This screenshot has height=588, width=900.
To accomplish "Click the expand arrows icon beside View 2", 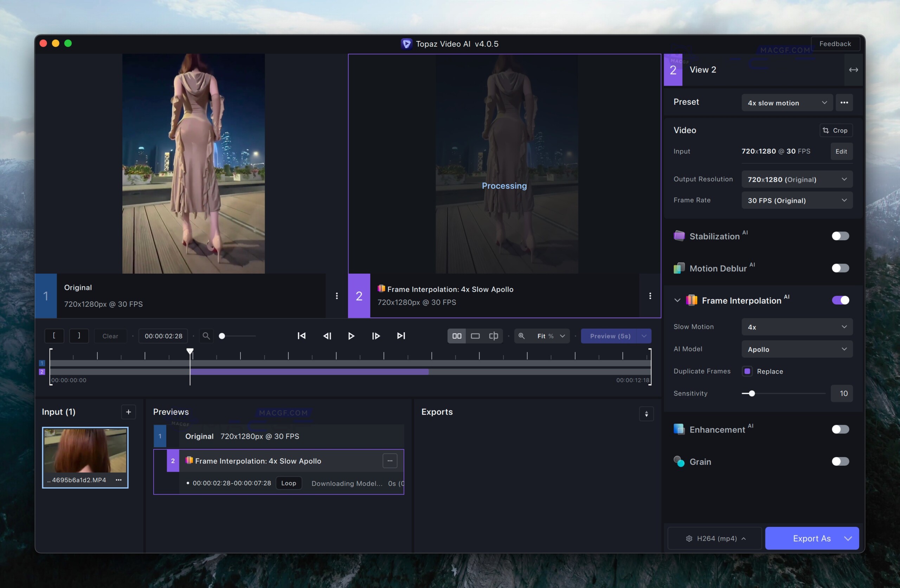I will 854,70.
